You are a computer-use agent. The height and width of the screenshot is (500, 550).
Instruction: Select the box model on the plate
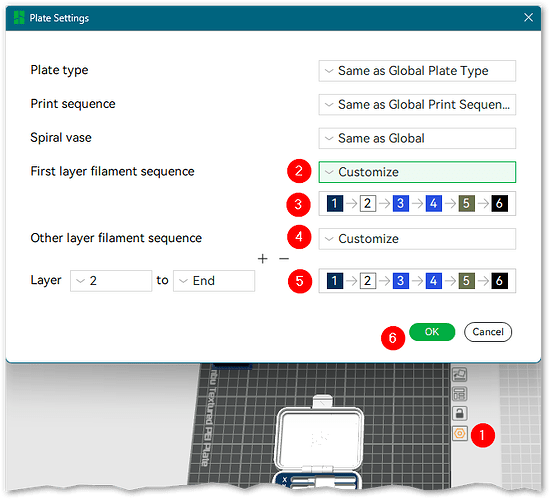coord(320,438)
